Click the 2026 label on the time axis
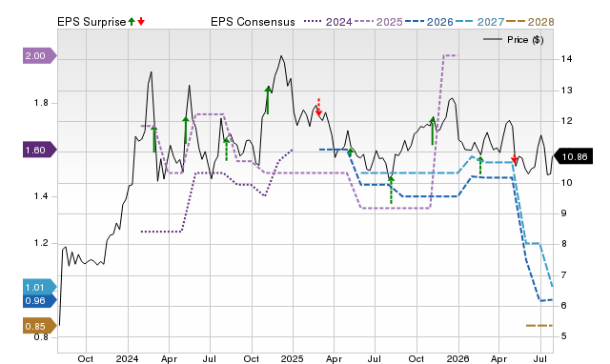 point(457,358)
